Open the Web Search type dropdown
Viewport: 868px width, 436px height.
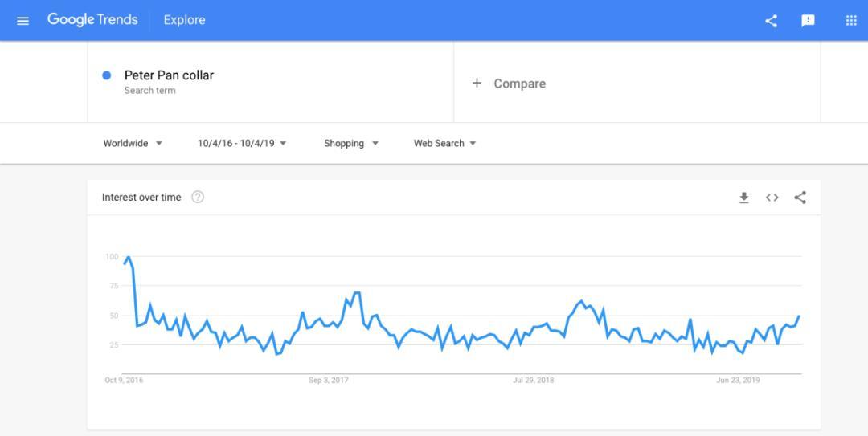click(x=445, y=143)
